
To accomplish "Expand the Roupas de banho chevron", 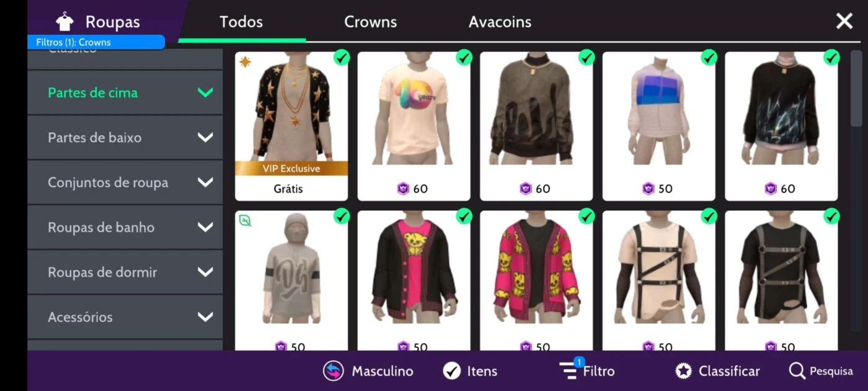I will click(x=205, y=227).
